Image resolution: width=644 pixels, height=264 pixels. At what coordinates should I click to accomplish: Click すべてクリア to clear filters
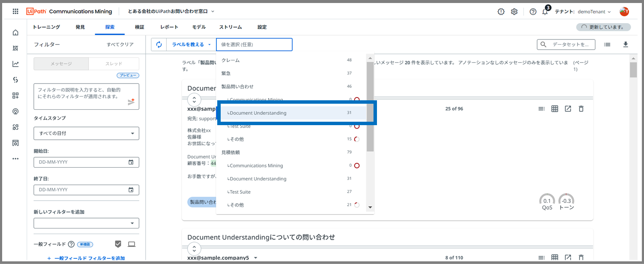[120, 45]
